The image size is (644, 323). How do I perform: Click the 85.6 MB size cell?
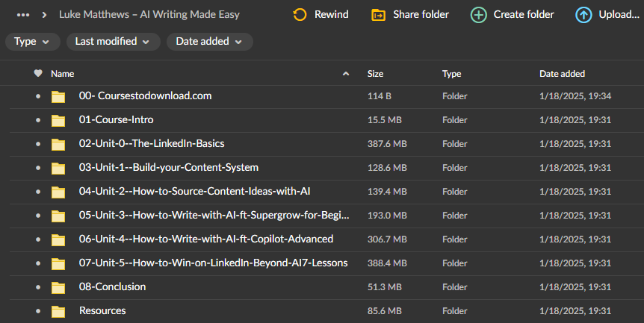pyautogui.click(x=385, y=311)
